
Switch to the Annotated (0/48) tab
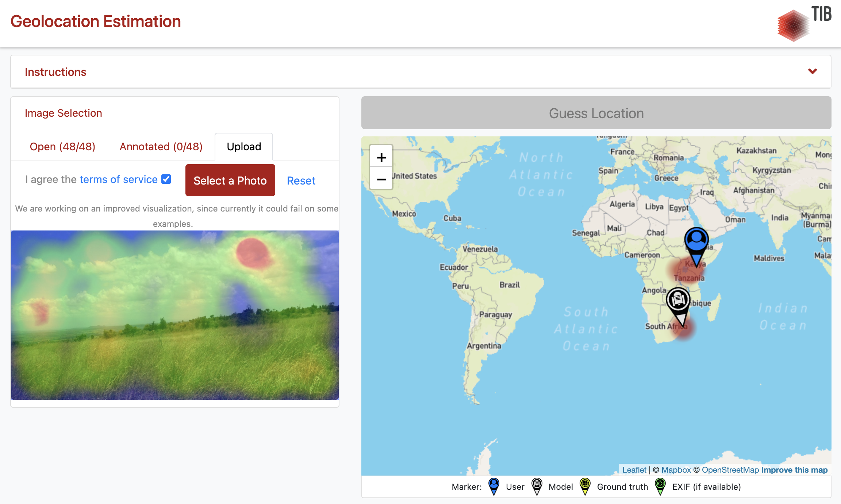tap(161, 147)
